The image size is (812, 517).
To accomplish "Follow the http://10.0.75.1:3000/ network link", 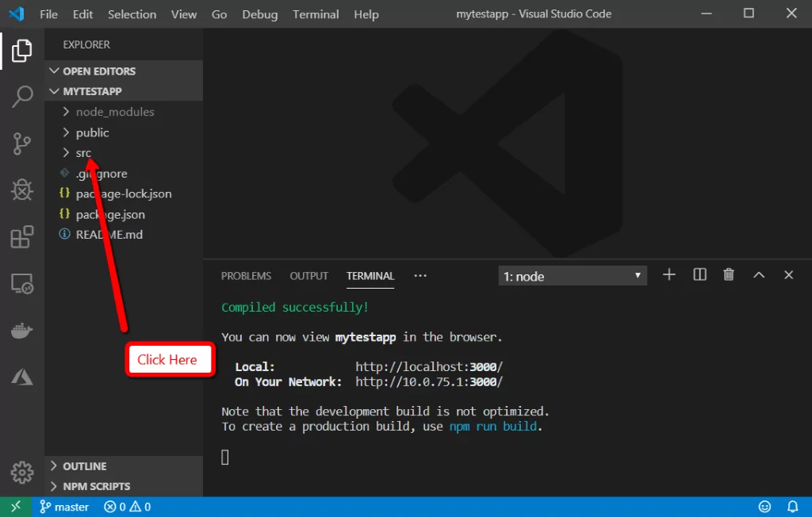I will coord(429,381).
